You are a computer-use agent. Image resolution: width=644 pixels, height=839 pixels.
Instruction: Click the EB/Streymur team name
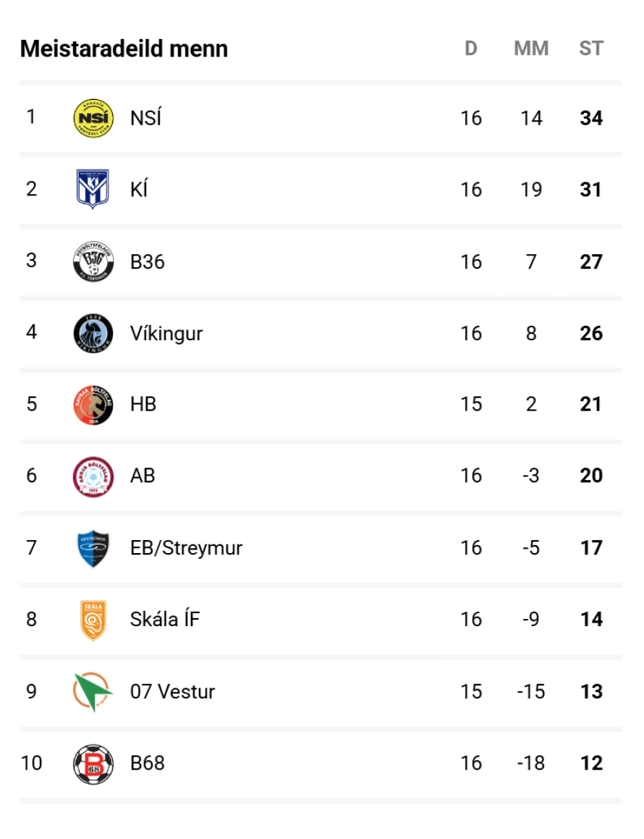[186, 548]
